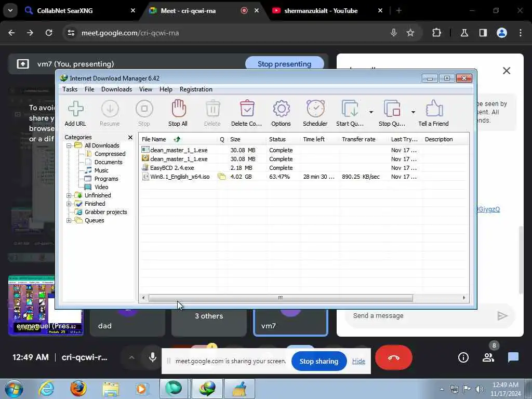Open Start Queue dropdown arrow
Viewport: 532px width, 399px height.
click(x=371, y=112)
